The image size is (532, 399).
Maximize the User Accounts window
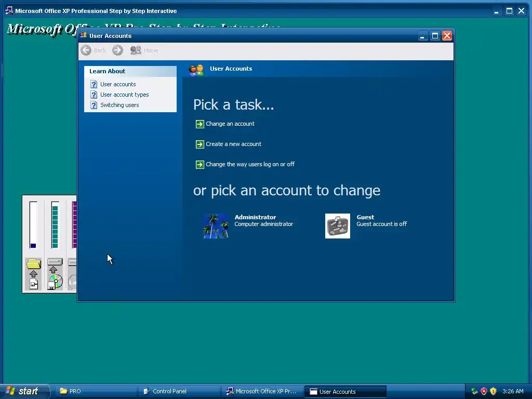point(435,36)
